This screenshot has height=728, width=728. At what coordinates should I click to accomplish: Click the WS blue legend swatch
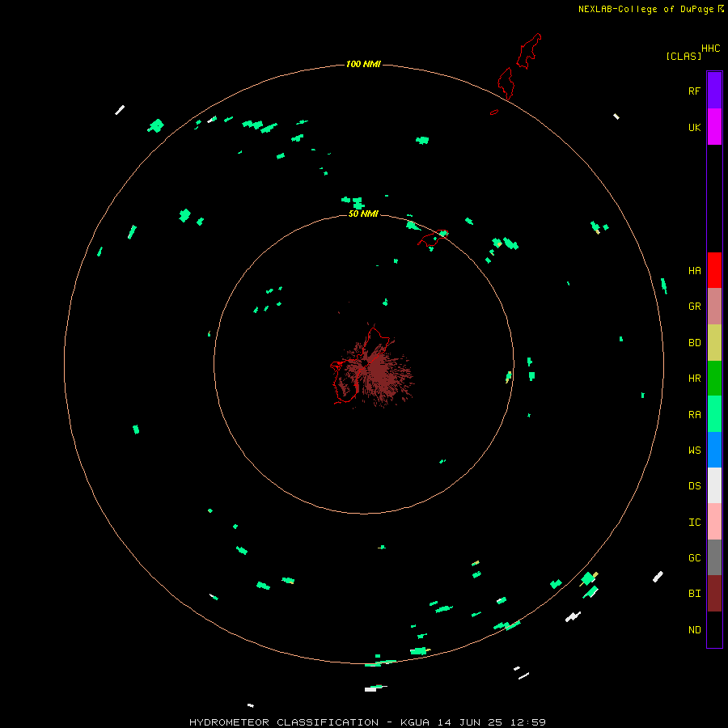(x=714, y=450)
